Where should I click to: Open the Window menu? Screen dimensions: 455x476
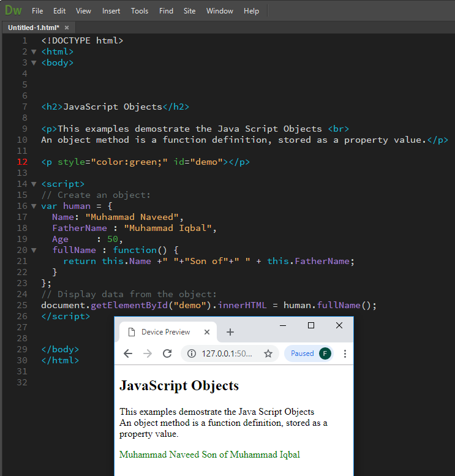(220, 11)
